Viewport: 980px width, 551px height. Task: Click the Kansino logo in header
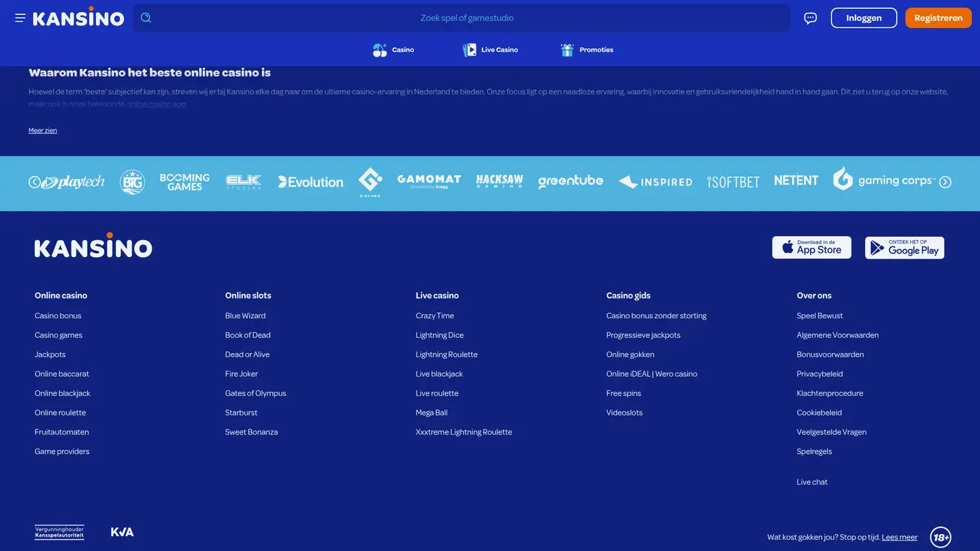click(78, 18)
